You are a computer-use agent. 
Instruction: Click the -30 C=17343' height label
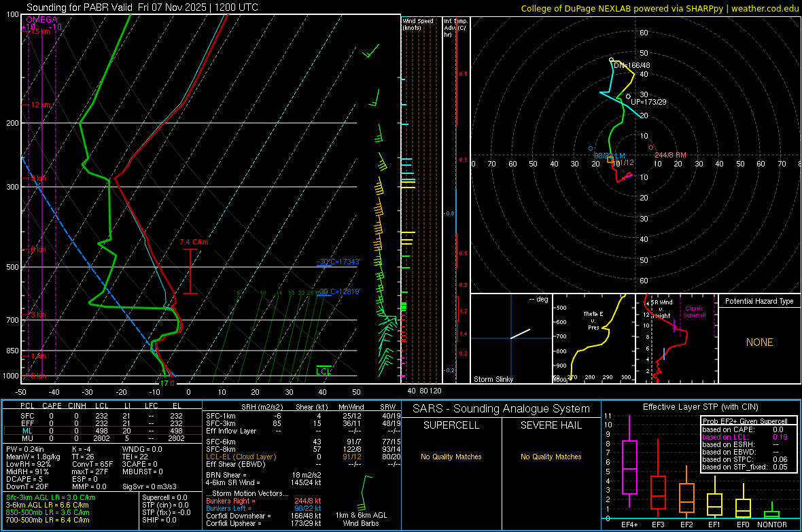(x=338, y=262)
